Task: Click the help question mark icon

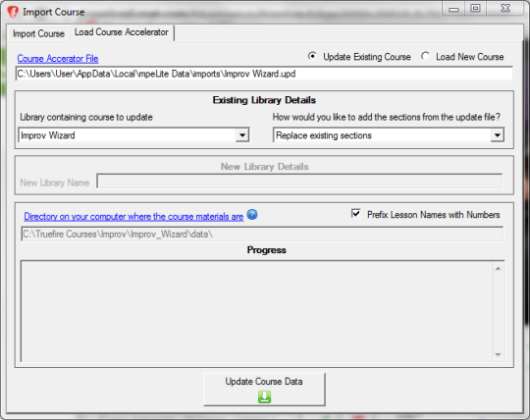Action: coord(252,215)
